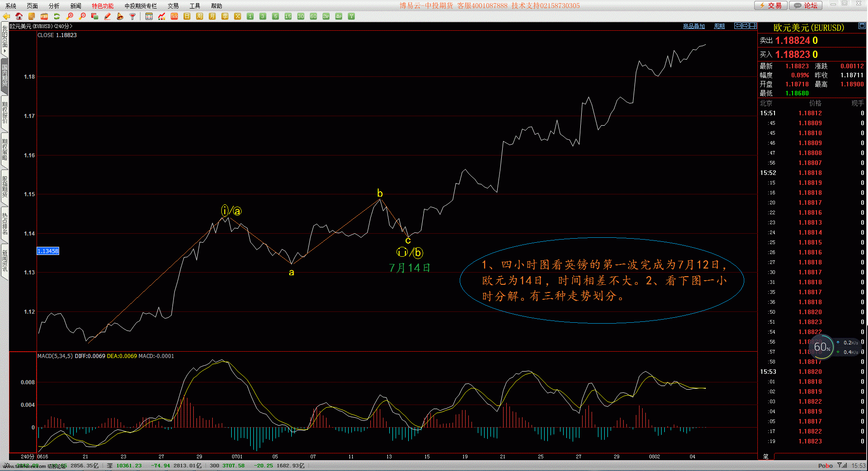Click the 笔 tab below the tick list
868x471 pixels.
pyautogui.click(x=766, y=457)
